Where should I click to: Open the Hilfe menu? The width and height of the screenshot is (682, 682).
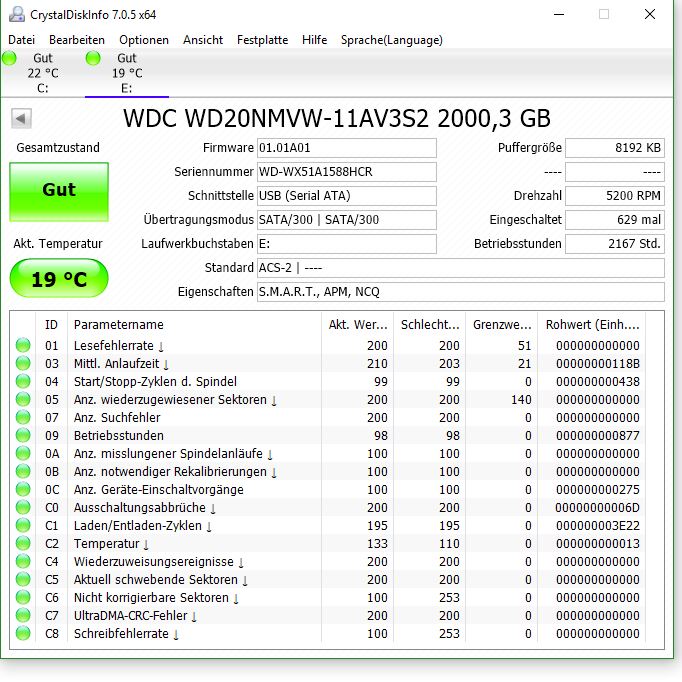coord(314,40)
